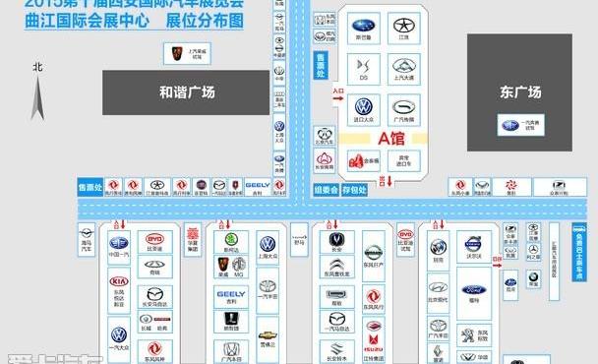This screenshot has height=364, width=598.
Task: Open the DS booth in A馆
Action: [x=364, y=69]
